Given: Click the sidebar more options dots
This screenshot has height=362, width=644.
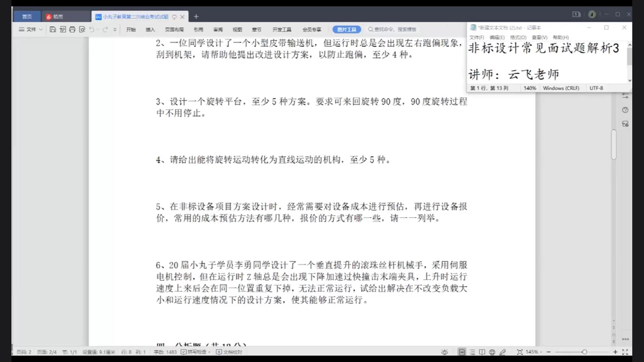Looking at the screenshot, I should (625, 339).
